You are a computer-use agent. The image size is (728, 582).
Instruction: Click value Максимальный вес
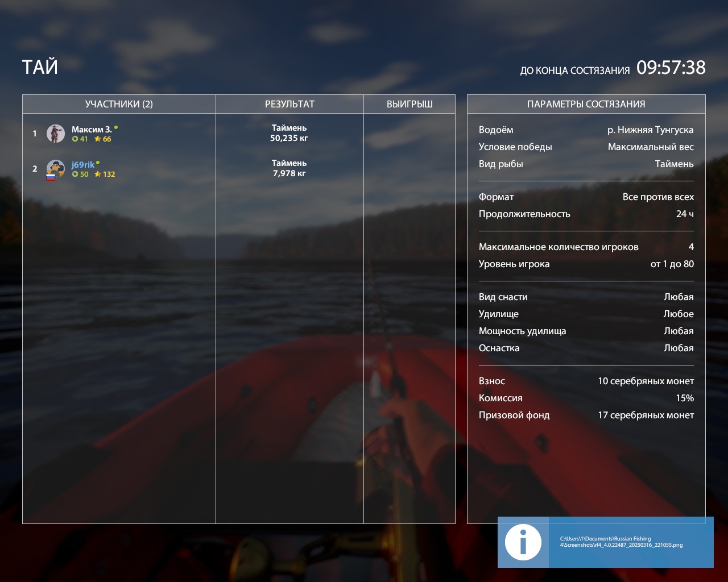(651, 147)
